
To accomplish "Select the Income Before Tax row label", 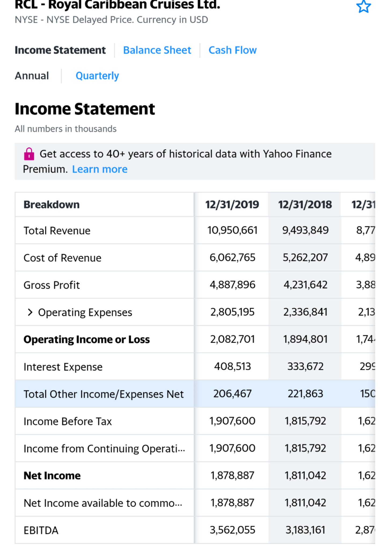I will pos(68,421).
